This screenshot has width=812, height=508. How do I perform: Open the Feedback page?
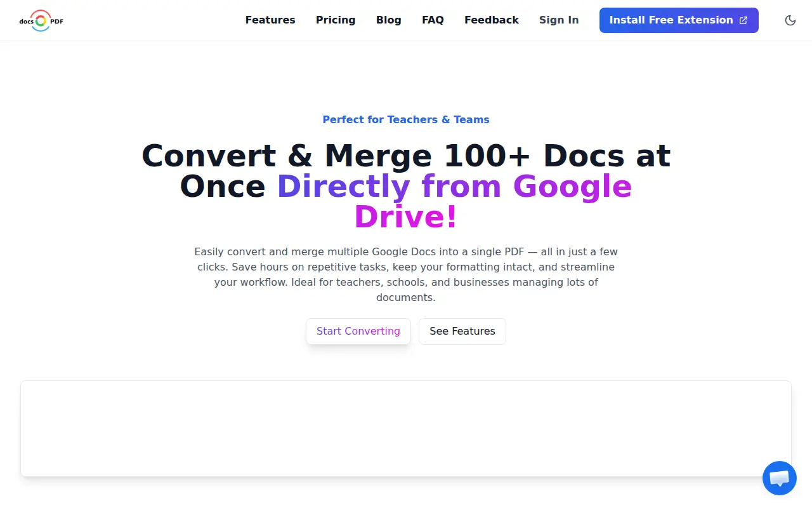click(492, 20)
